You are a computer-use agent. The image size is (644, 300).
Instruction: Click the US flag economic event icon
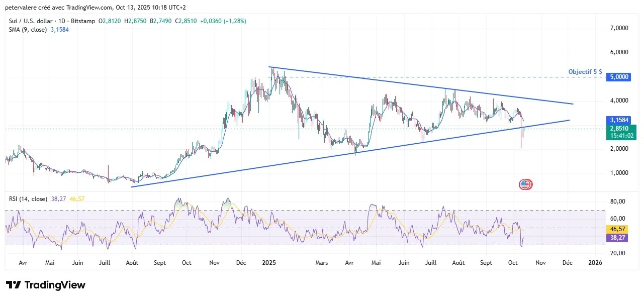525,184
